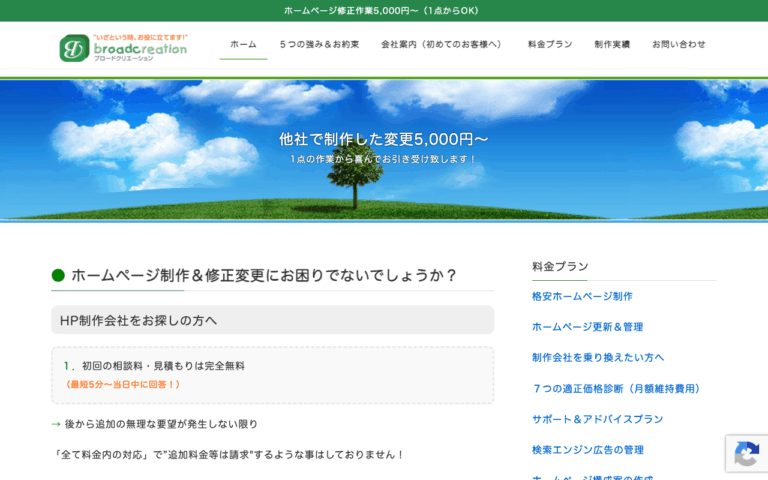Open the 制作実績 navigation item
Screen dimensions: 768x480
(x=612, y=44)
